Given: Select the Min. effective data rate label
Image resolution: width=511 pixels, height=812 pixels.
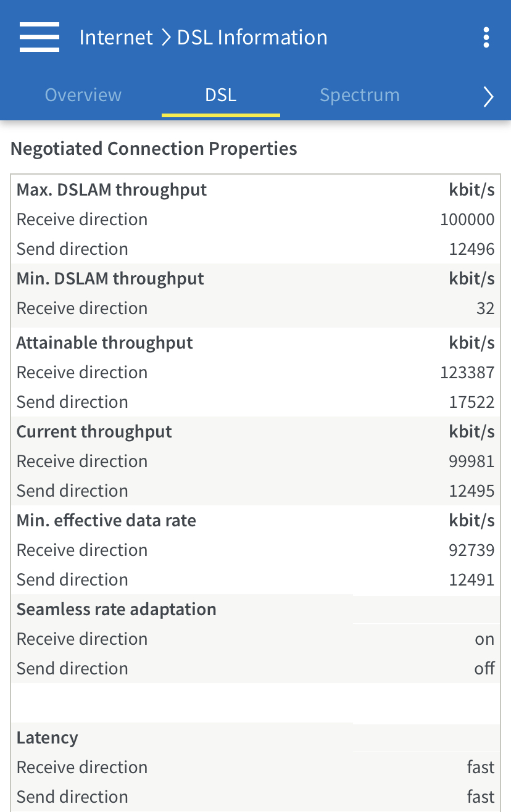Looking at the screenshot, I should tap(106, 521).
